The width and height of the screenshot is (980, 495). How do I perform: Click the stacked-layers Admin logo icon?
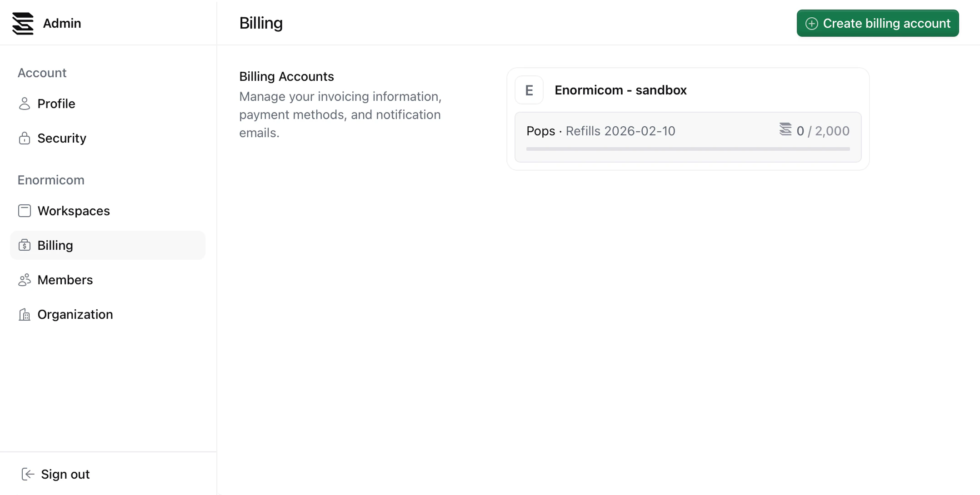23,23
